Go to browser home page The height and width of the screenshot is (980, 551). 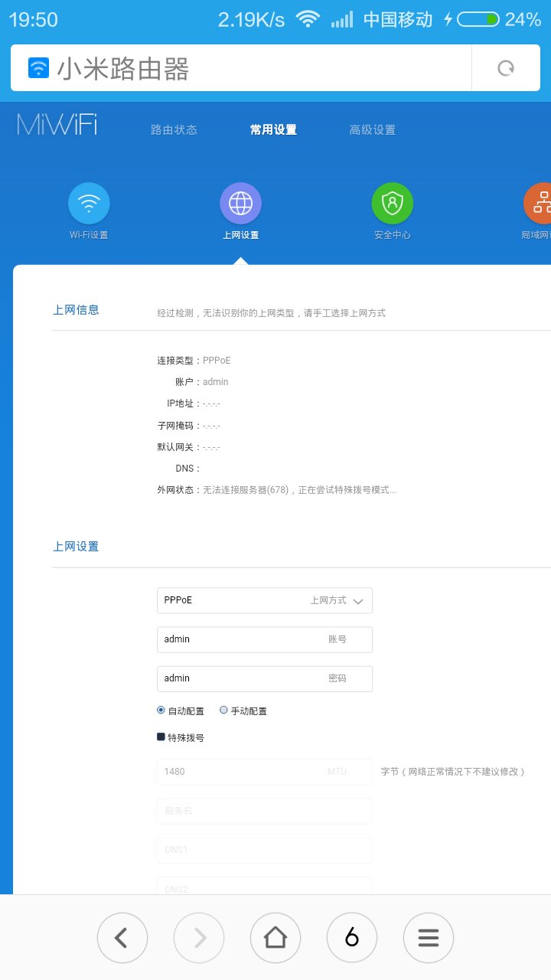tap(275, 937)
